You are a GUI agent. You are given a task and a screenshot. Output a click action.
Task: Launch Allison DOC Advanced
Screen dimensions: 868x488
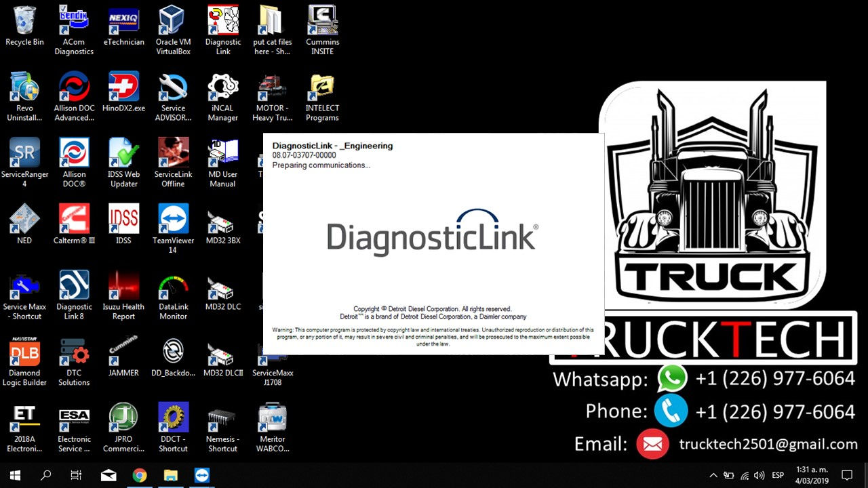pos(73,88)
